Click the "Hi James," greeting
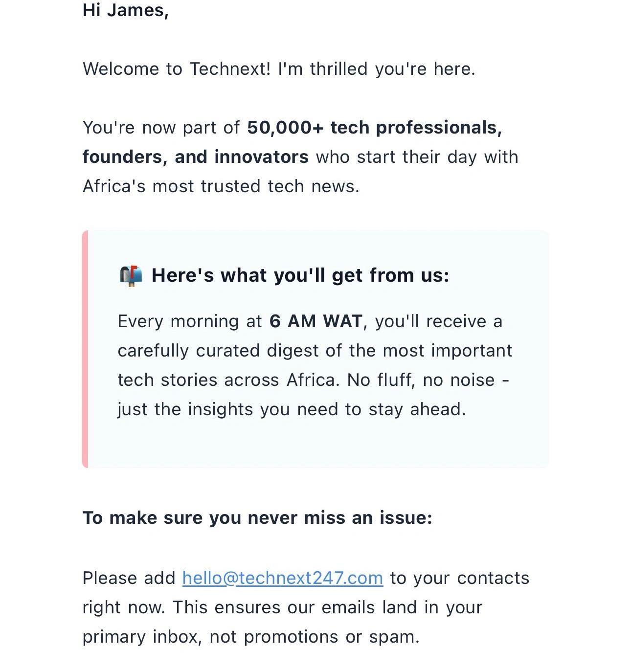This screenshot has height=672, width=631. point(126,10)
